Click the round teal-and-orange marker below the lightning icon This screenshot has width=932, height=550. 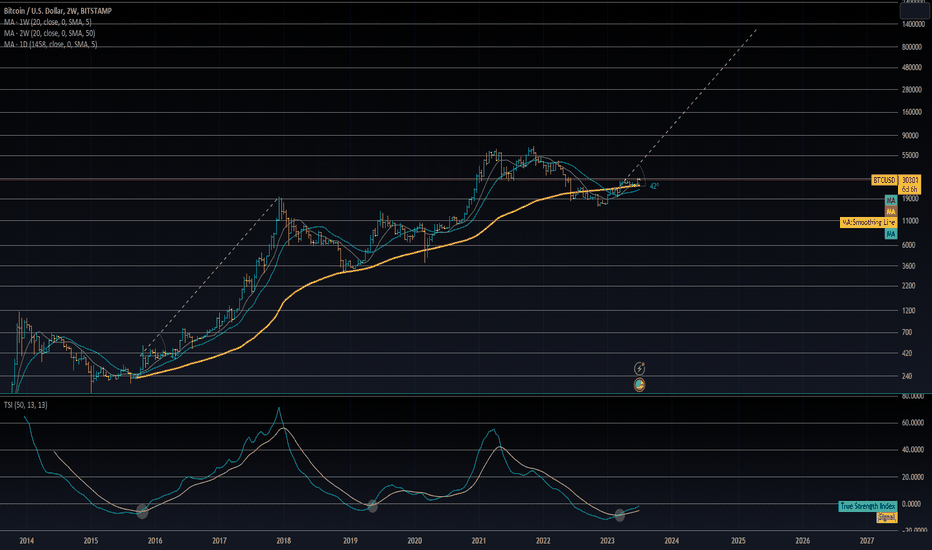(x=640, y=385)
